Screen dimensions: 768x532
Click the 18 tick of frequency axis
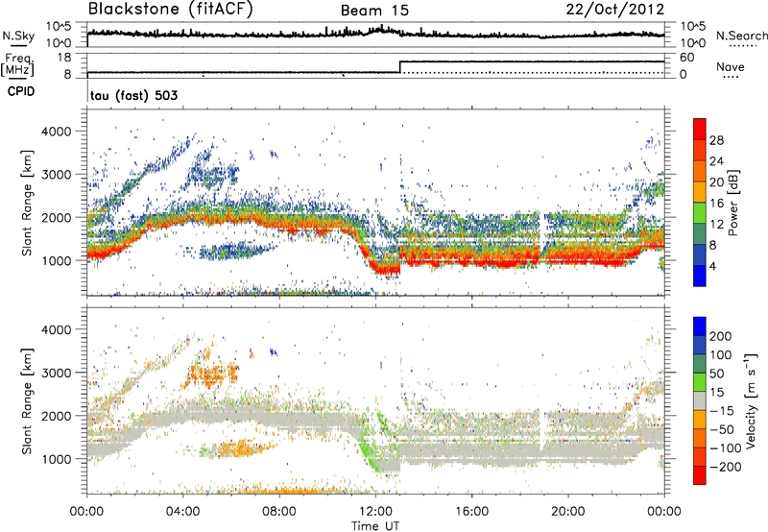63,58
